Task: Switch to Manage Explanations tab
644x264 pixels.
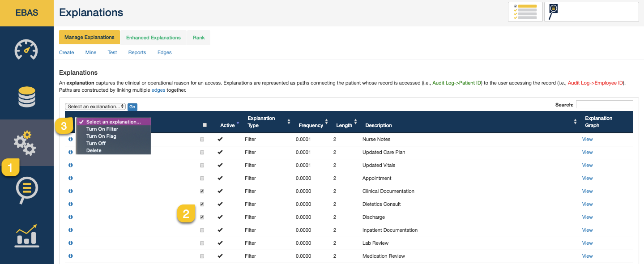Action: coord(90,37)
